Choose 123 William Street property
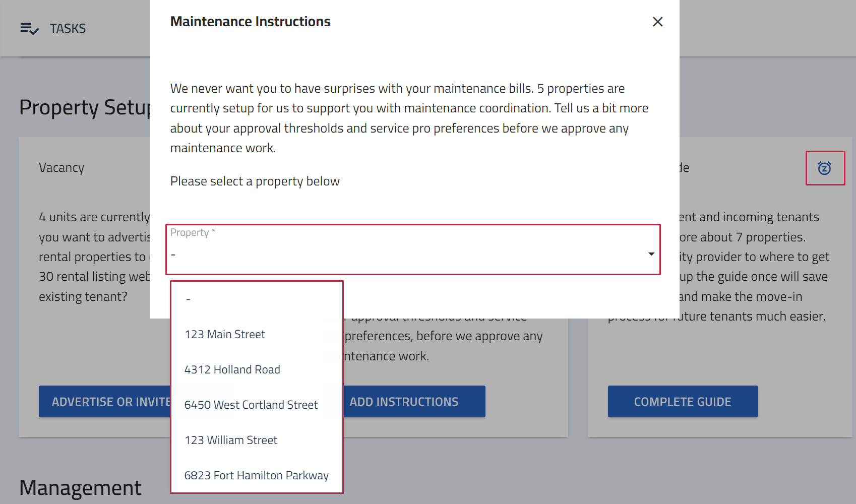Viewport: 856px width, 504px height. coord(257,440)
